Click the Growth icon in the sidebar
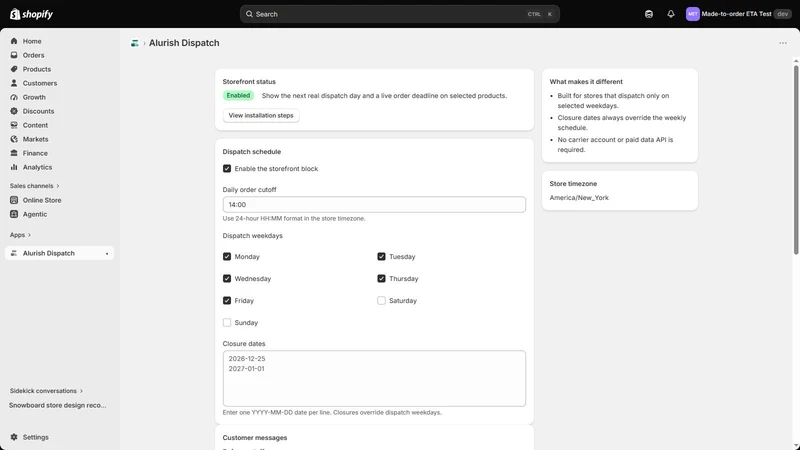The width and height of the screenshot is (800, 450). pos(14,97)
